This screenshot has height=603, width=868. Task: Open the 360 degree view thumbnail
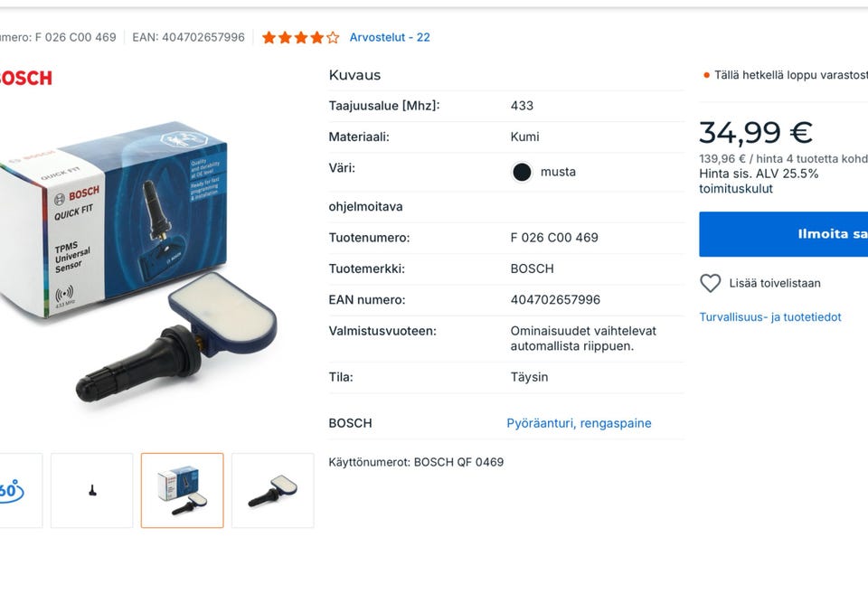pyautogui.click(x=21, y=491)
